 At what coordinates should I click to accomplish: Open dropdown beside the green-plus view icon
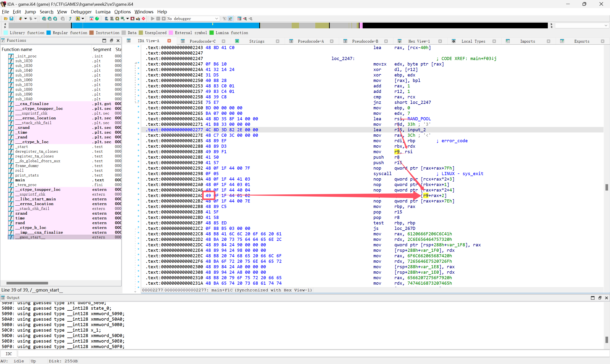tap(127, 19)
